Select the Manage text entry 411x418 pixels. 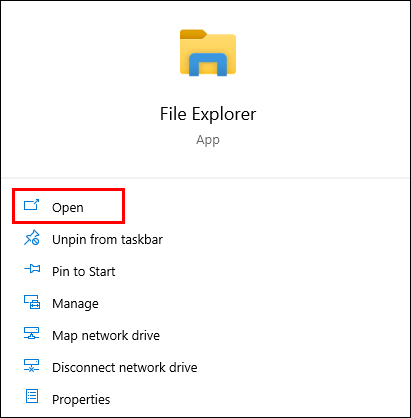click(75, 303)
